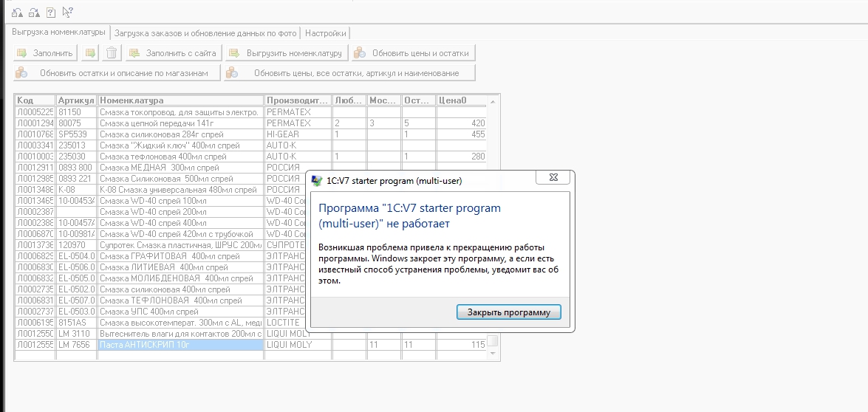Click the 1C:V7 error dialog title icon
Viewport: 868px width, 412px height.
(x=317, y=181)
